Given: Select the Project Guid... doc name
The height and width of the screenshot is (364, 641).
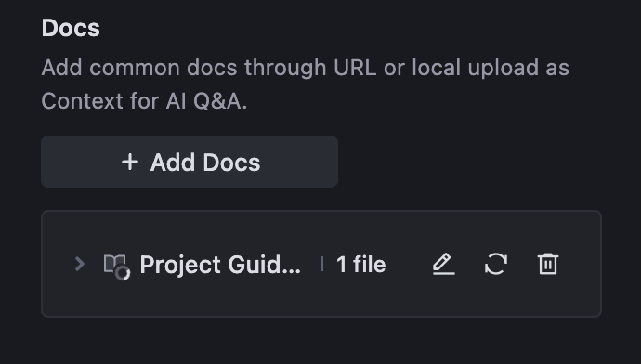Looking at the screenshot, I should (x=220, y=265).
